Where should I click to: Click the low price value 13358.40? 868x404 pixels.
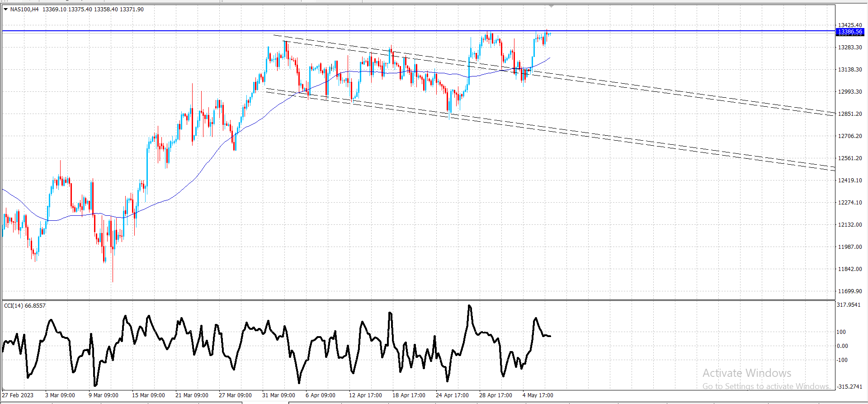click(106, 9)
